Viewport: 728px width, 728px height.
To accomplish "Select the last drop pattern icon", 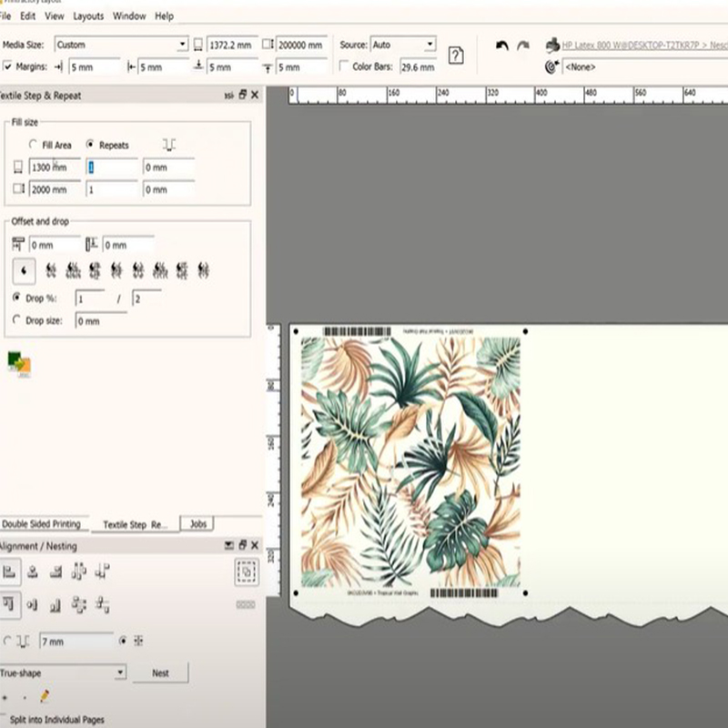I will (203, 270).
